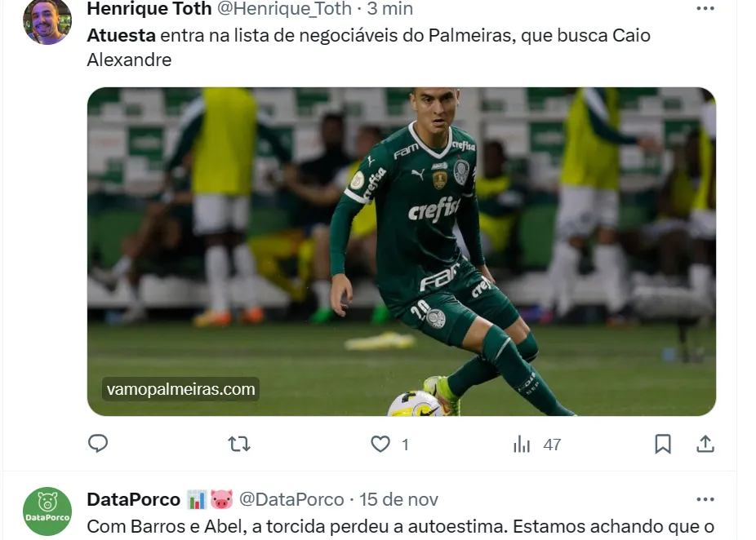Visit DataPorco display name profile

(x=134, y=499)
